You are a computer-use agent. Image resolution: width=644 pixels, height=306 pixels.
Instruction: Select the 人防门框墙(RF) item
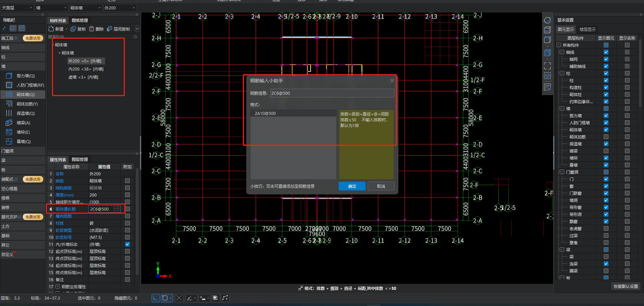tap(23, 85)
